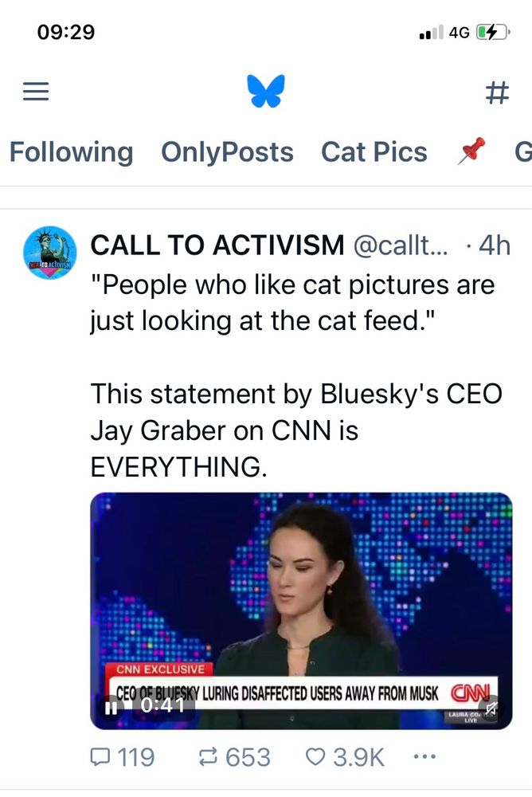Open replies via the comment bubble icon
The height and width of the screenshot is (797, 532).
click(x=98, y=757)
